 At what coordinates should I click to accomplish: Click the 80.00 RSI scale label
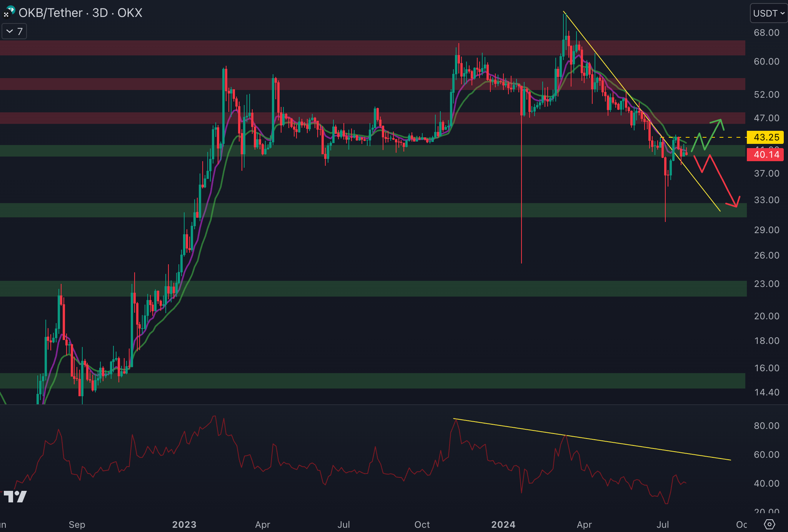pyautogui.click(x=766, y=426)
